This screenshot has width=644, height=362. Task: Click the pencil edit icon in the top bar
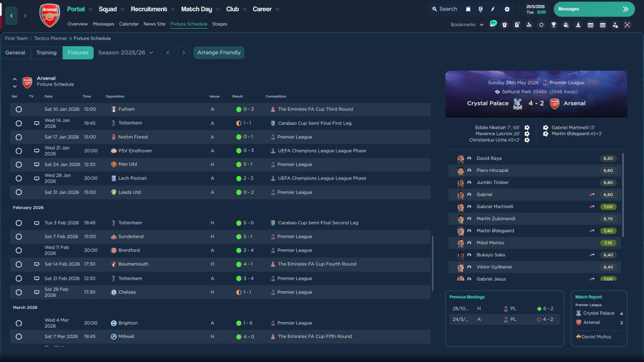click(493, 9)
